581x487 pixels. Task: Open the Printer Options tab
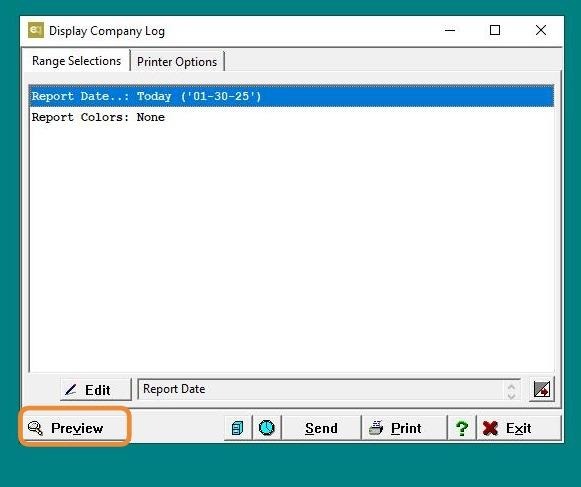[177, 62]
